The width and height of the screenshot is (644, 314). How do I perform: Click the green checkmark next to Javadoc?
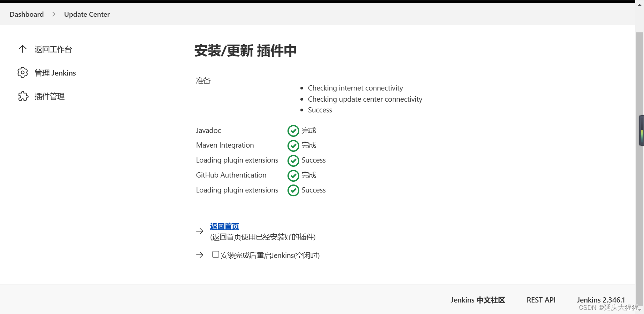(x=293, y=131)
